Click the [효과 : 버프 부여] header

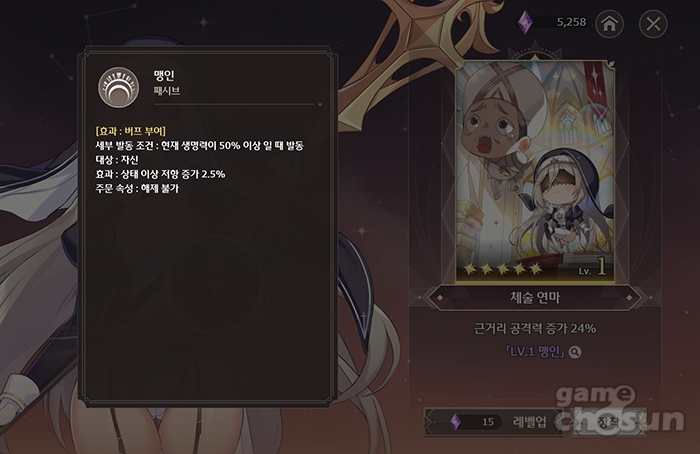pyautogui.click(x=130, y=131)
